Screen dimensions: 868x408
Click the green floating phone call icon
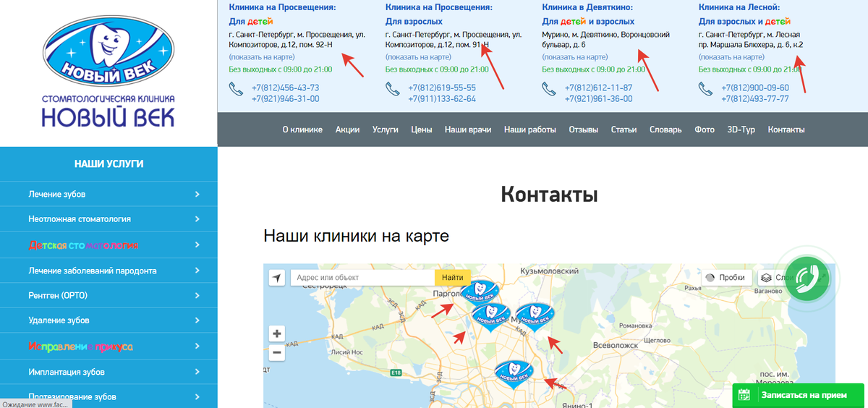point(807,278)
